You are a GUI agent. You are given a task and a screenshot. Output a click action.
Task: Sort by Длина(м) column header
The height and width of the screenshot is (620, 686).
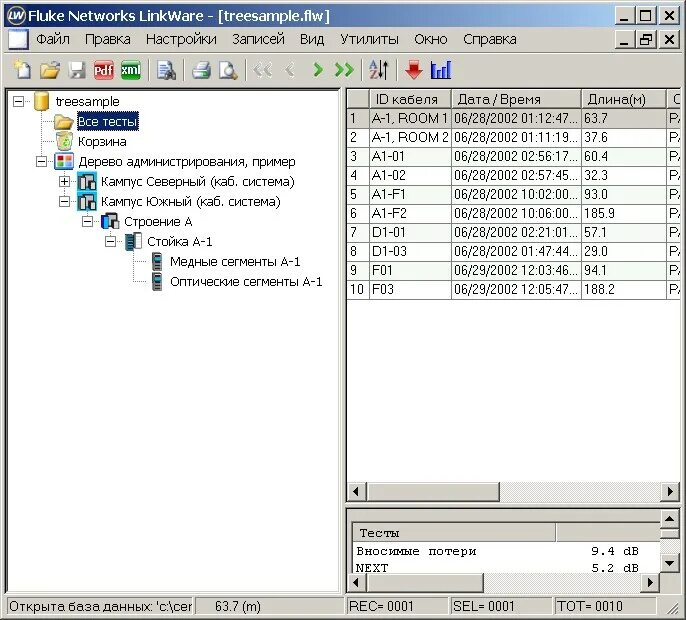point(623,99)
